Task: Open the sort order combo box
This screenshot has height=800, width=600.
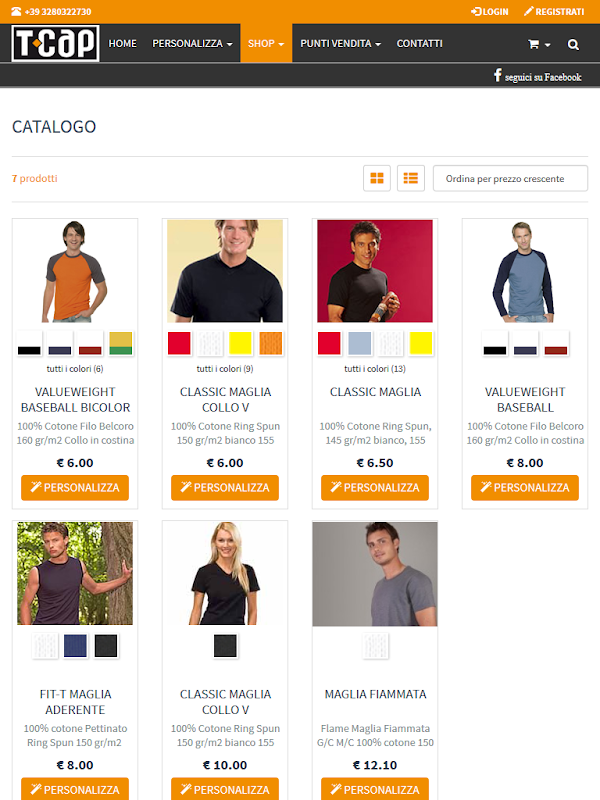Action: tap(510, 179)
